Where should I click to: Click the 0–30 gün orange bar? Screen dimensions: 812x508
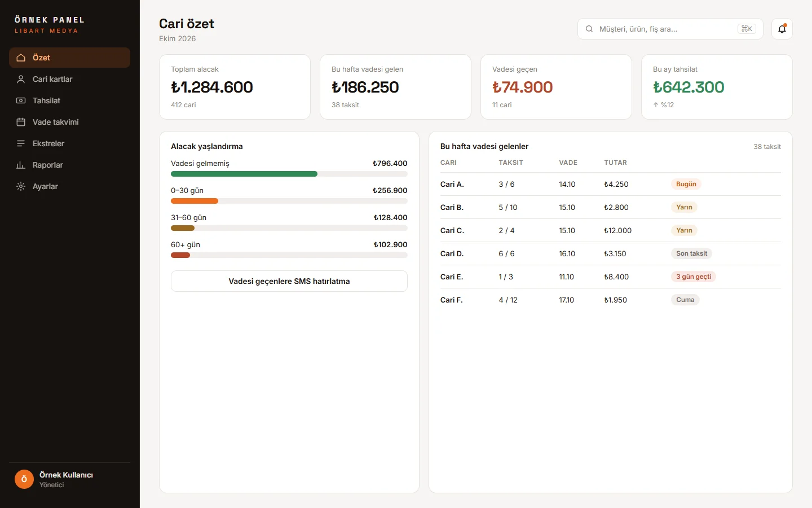(195, 201)
